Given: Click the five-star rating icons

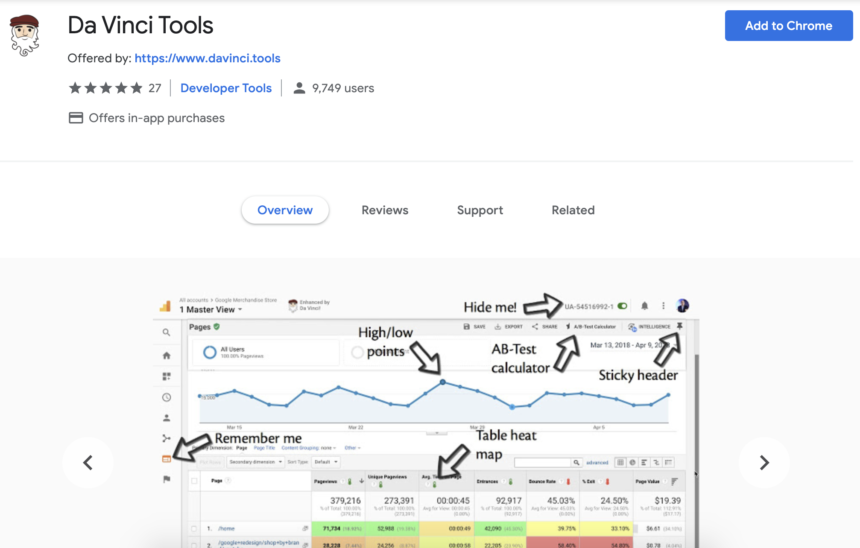Looking at the screenshot, I should pos(104,88).
